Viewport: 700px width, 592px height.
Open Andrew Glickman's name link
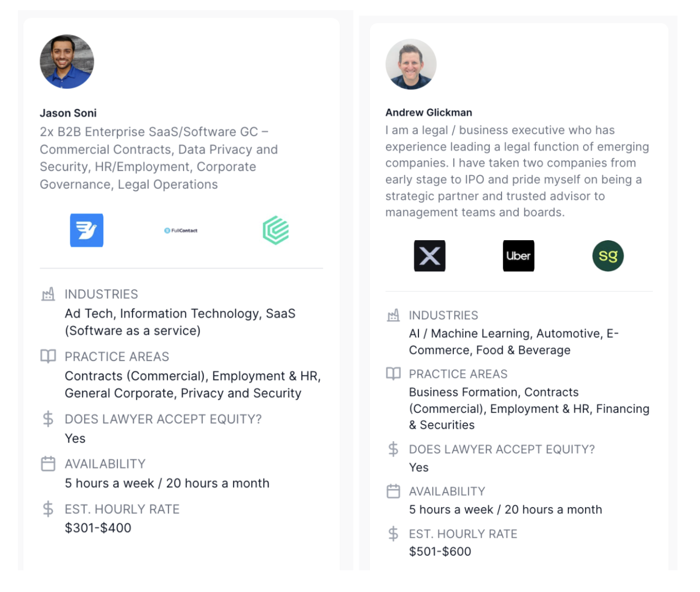[429, 113]
